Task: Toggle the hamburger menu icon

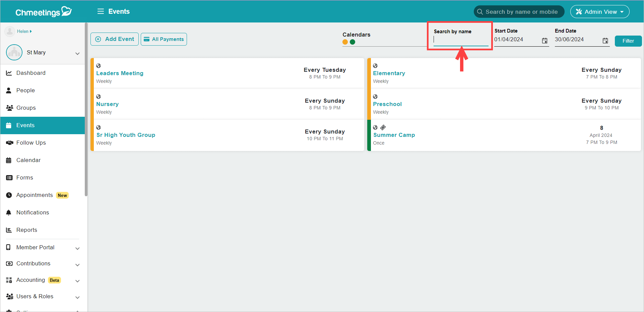Action: [101, 11]
